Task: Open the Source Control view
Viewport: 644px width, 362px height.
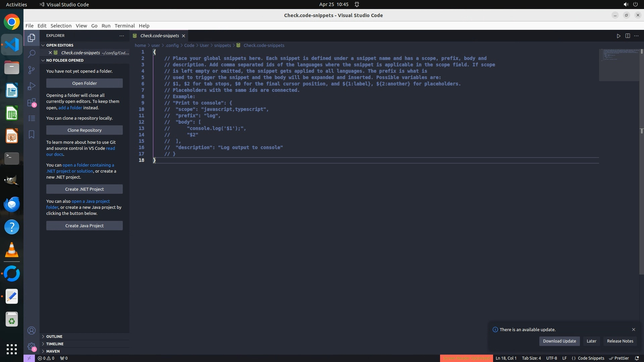Action: click(x=32, y=70)
